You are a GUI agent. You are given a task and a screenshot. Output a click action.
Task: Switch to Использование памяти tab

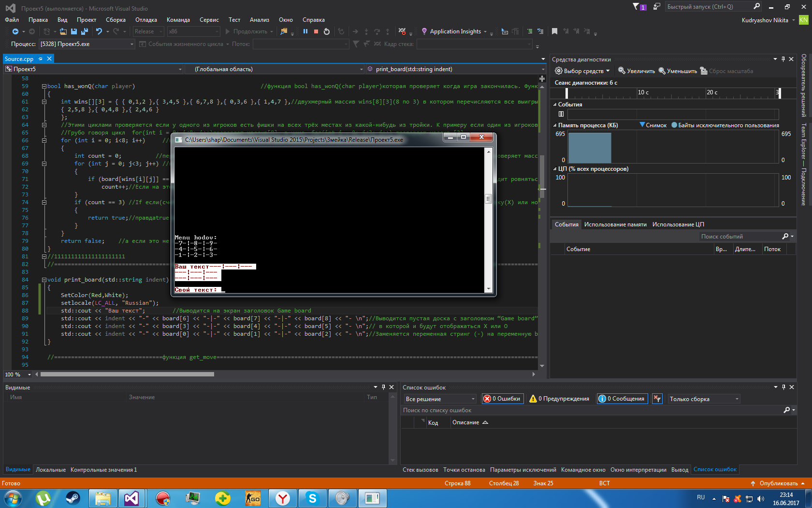[x=615, y=224]
